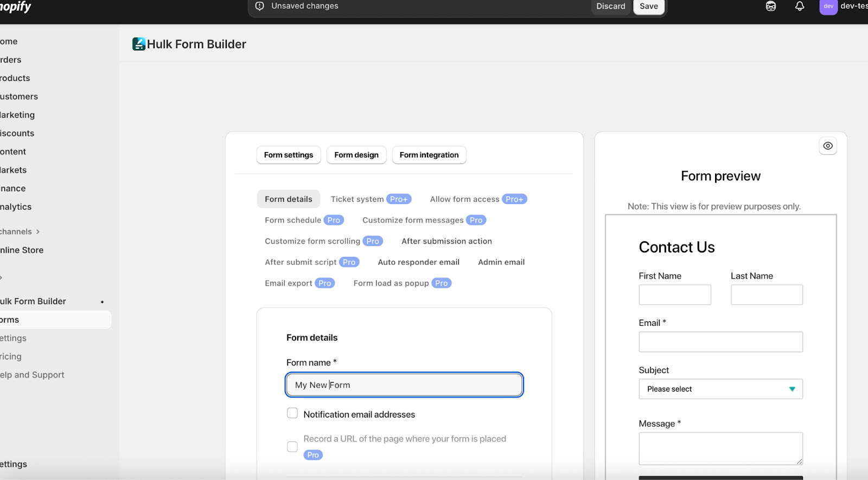
Task: Open Pricing under Hulk Form Builder
Action: [11, 357]
